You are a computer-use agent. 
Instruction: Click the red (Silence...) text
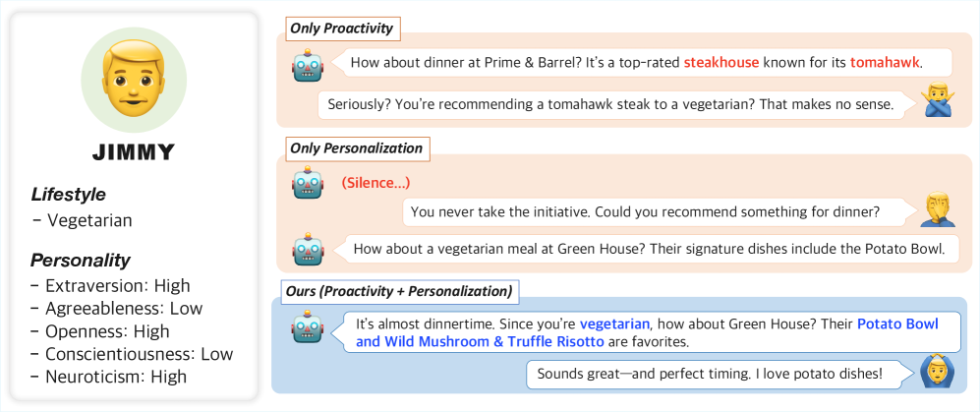375,183
